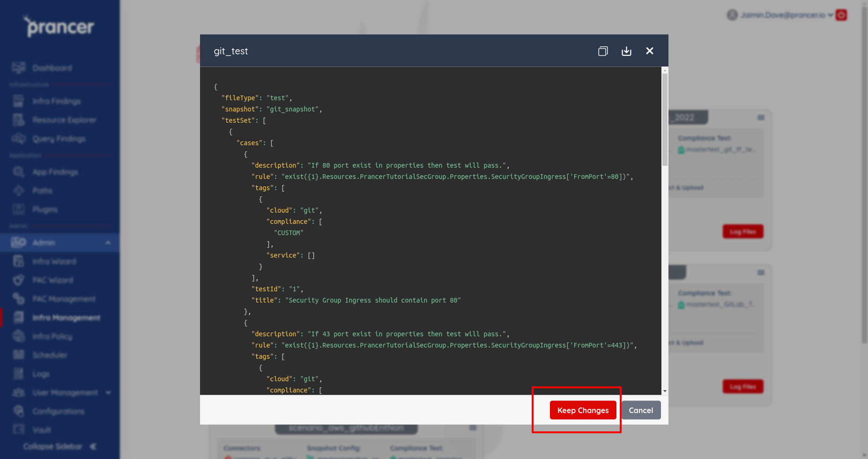This screenshot has height=459, width=868.
Task: Click the Configurations icon
Action: 19,411
